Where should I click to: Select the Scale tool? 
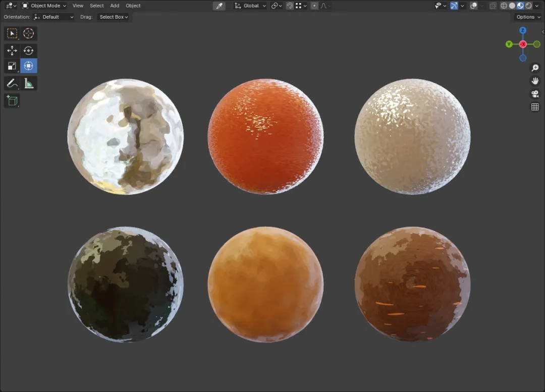(x=12, y=66)
